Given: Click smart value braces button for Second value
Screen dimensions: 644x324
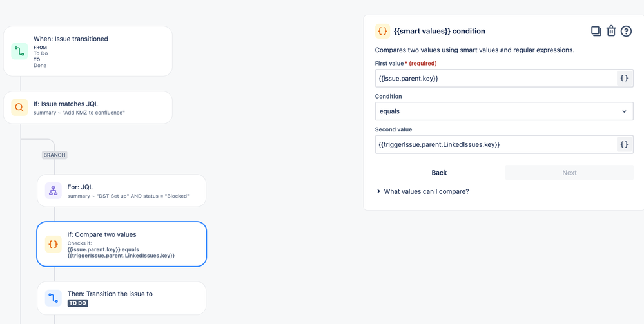Looking at the screenshot, I should point(624,144).
